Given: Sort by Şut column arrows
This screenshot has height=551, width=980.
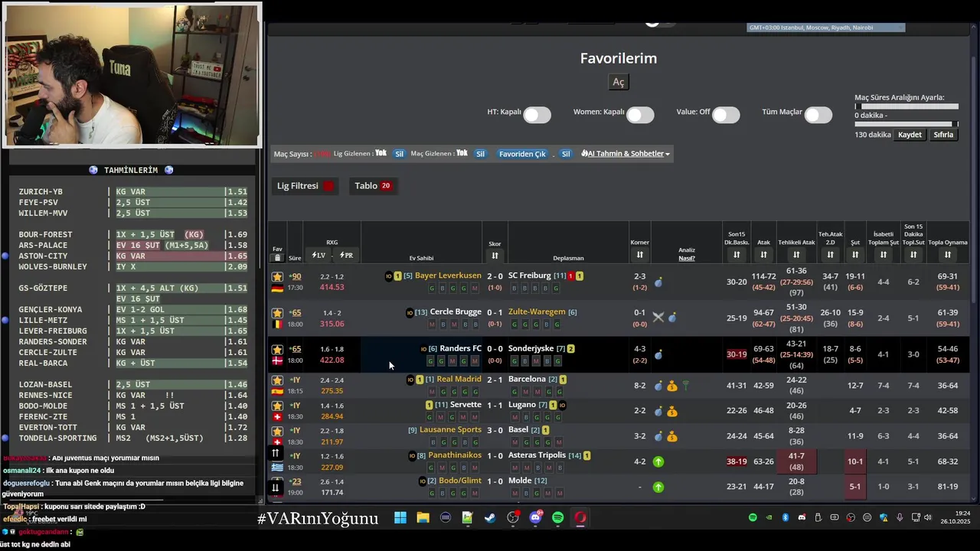Looking at the screenshot, I should (855, 255).
